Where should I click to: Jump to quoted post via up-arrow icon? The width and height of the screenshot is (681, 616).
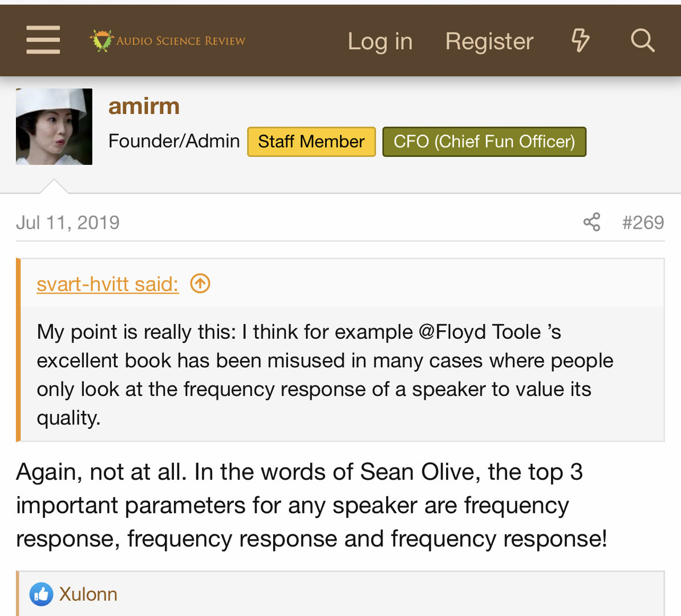pos(200,283)
